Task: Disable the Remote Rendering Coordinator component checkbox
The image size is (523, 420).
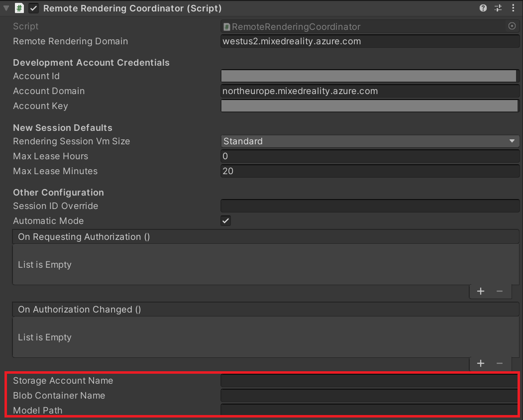Action: pos(33,8)
